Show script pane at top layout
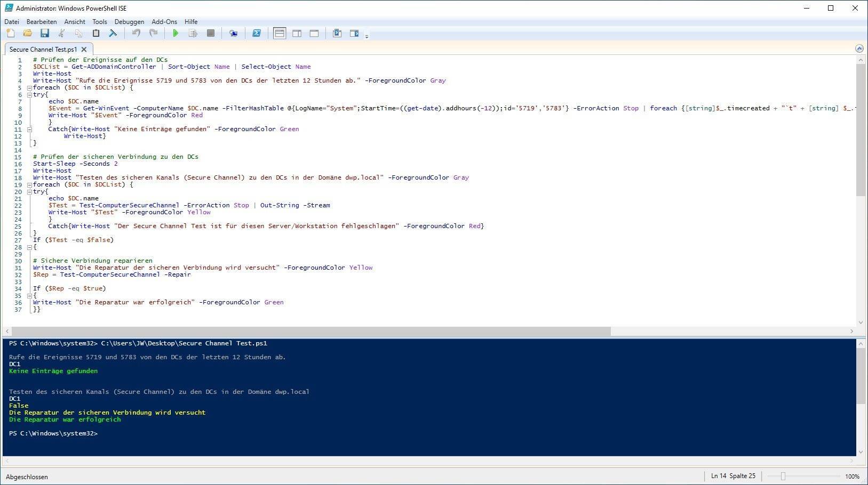Screen dimensions: 868x485 pyautogui.click(x=279, y=34)
